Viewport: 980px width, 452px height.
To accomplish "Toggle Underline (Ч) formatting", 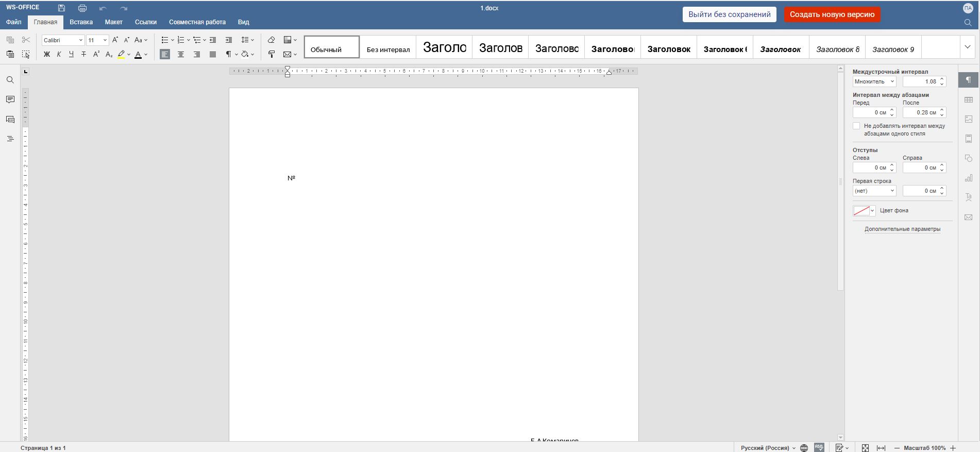I will (71, 54).
